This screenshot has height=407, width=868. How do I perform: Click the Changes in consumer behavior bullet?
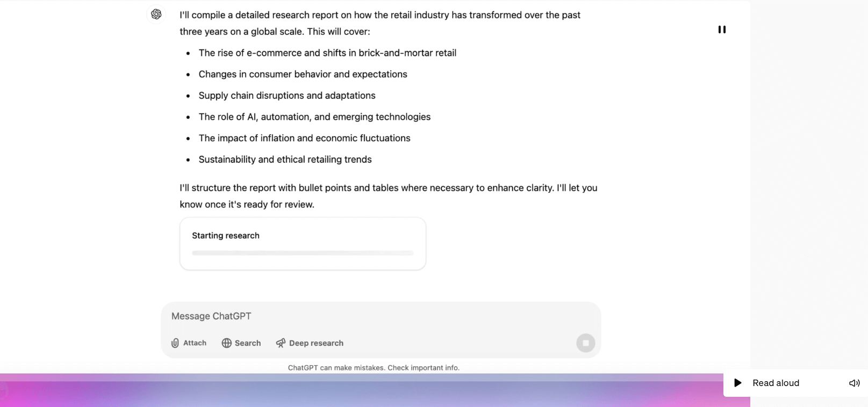pos(303,74)
